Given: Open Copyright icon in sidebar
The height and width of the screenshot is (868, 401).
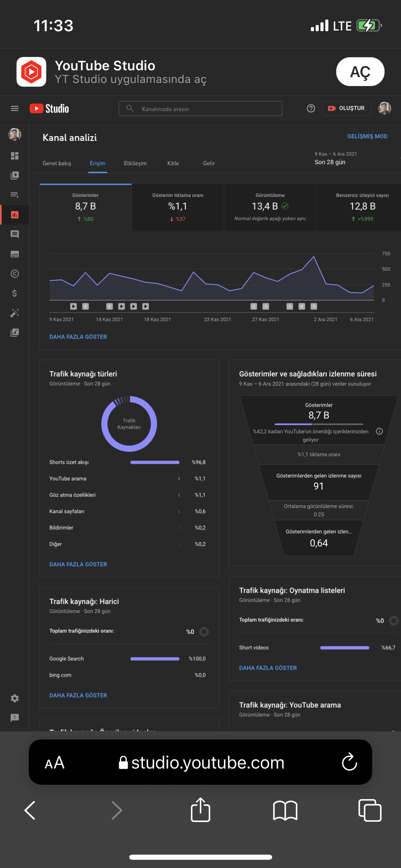Looking at the screenshot, I should pos(15,274).
